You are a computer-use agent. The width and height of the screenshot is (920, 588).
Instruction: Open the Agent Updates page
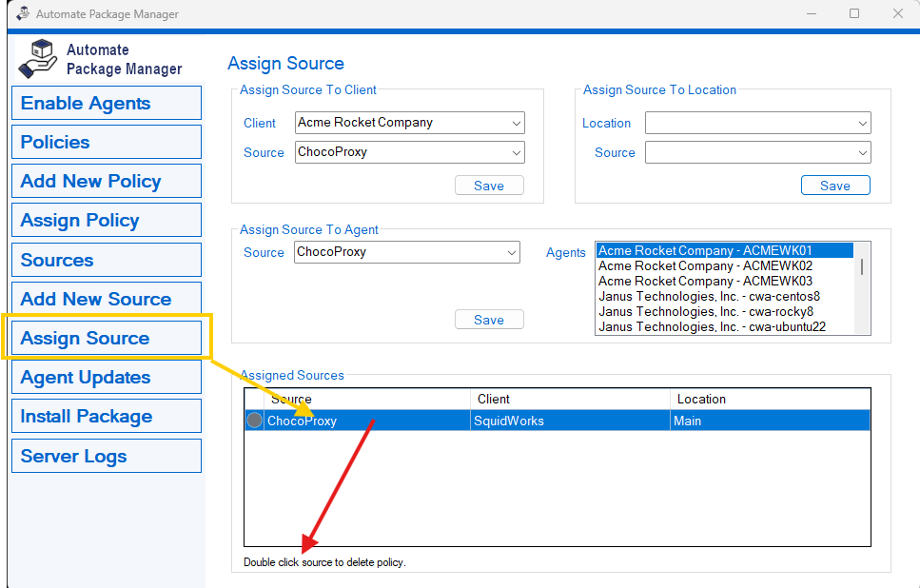106,377
